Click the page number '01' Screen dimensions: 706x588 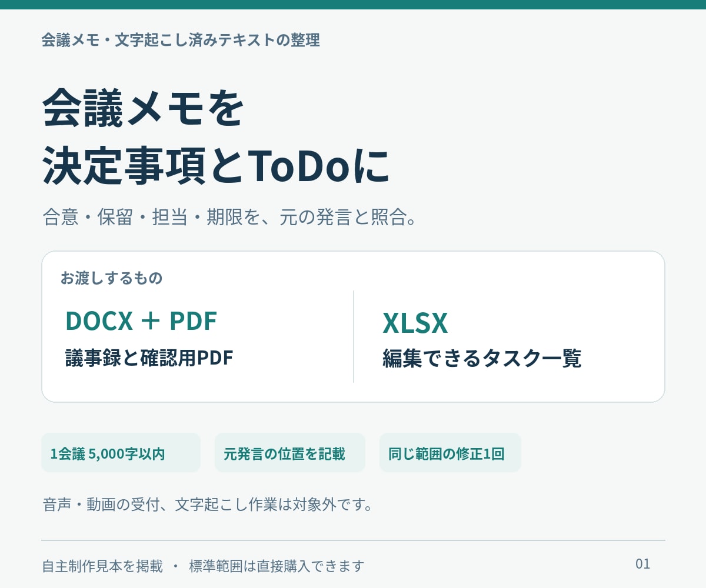(642, 564)
